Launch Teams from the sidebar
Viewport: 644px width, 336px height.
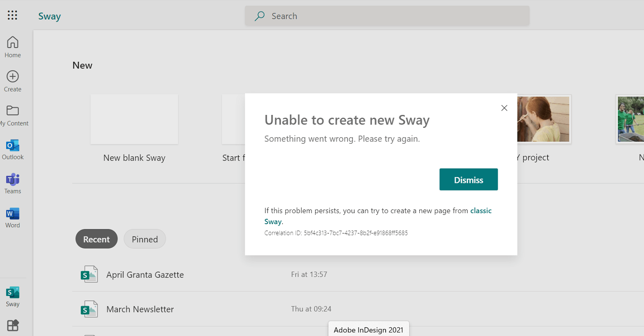pos(12,184)
